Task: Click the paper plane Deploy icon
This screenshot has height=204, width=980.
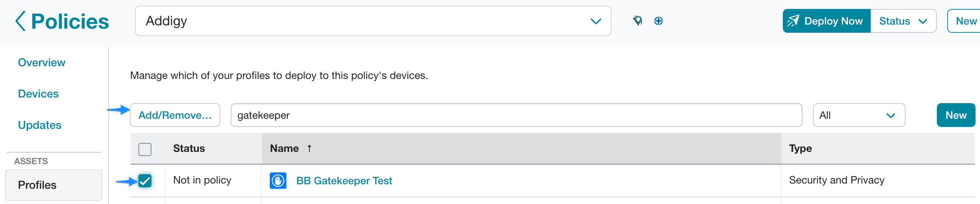Action: point(793,21)
